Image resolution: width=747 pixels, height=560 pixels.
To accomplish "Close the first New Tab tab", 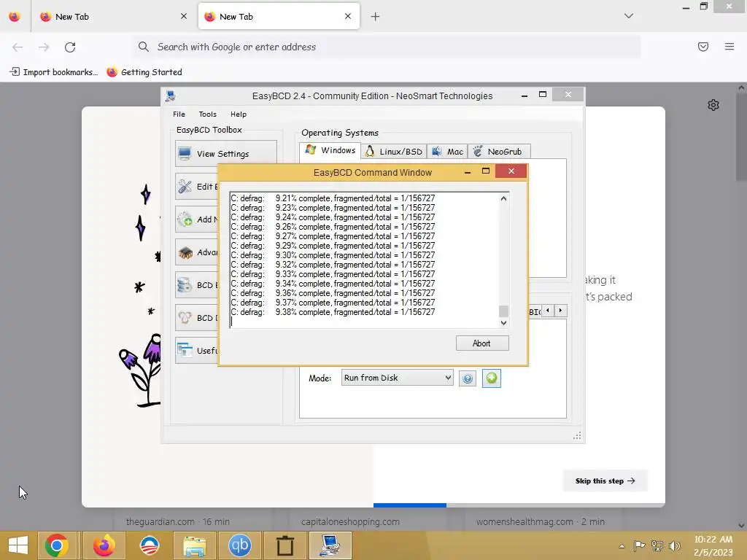I will pos(184,16).
